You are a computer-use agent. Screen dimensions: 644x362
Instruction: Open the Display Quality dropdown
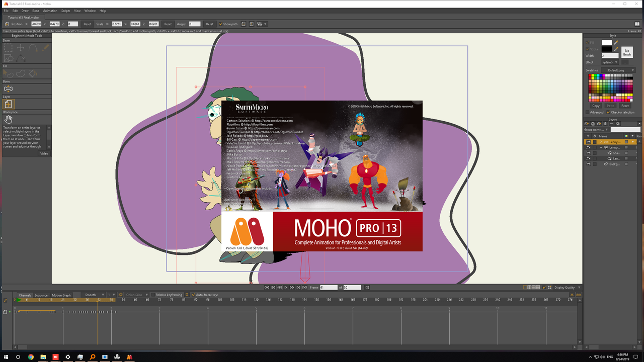click(x=567, y=288)
